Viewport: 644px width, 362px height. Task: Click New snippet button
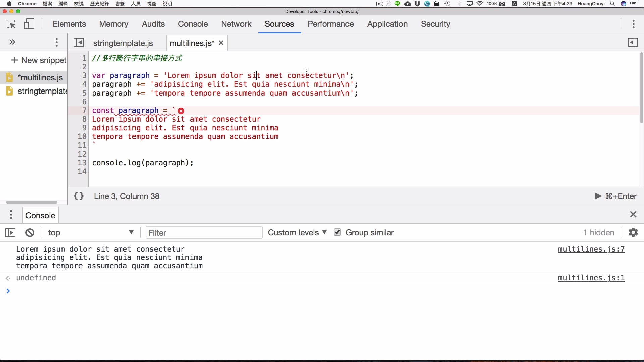point(38,60)
